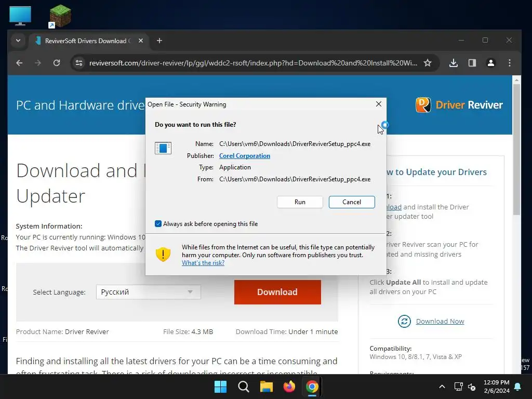Open Chrome tab search dropdown
This screenshot has width=532, height=399.
tap(18, 41)
